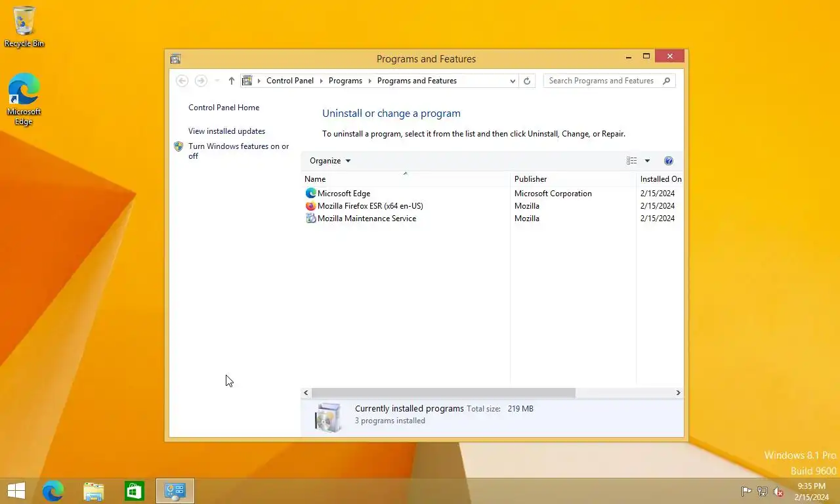840x504 pixels.
Task: Click the change view icon
Action: [x=631, y=161]
